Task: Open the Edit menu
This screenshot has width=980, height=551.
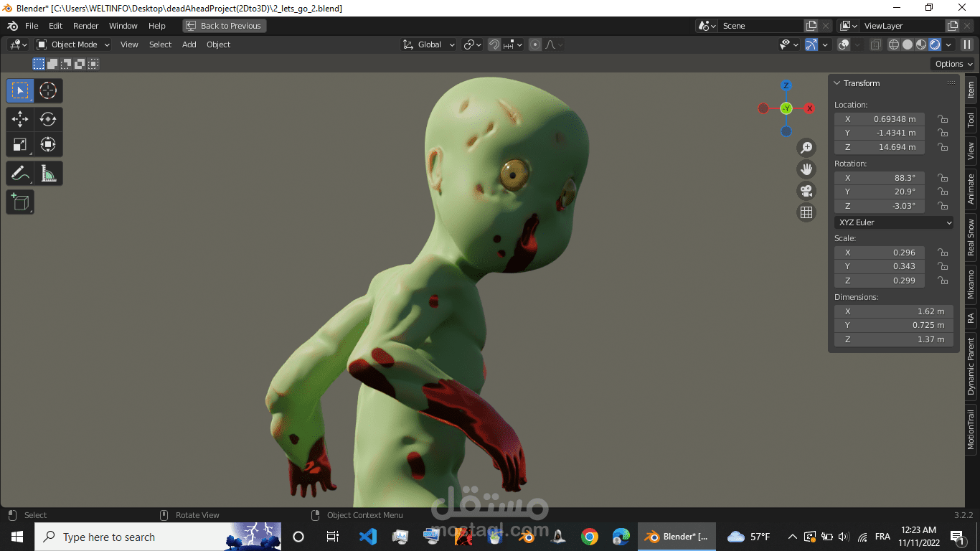Action: click(x=55, y=26)
